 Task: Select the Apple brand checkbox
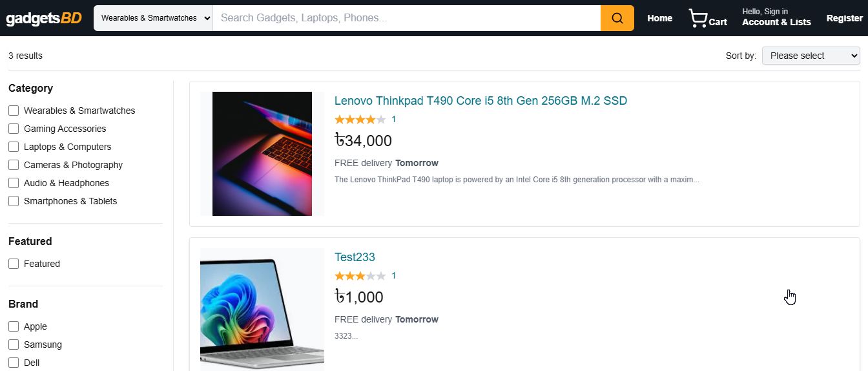pos(14,326)
